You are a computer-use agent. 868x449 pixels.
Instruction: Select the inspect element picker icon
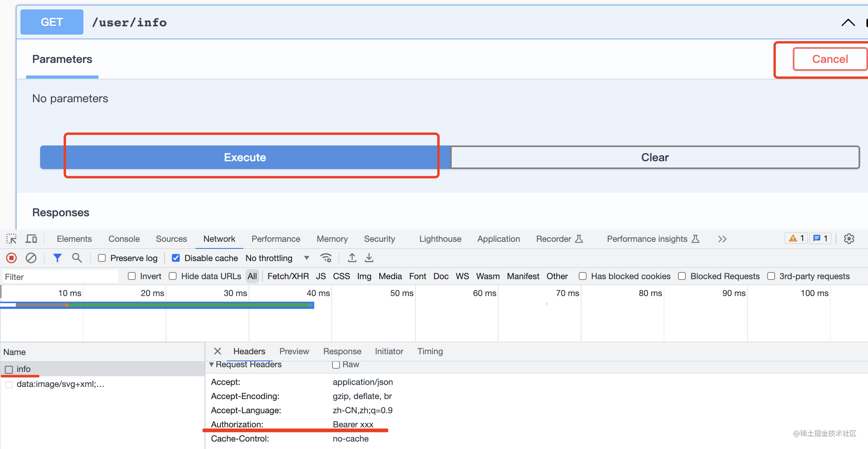pyautogui.click(x=11, y=239)
